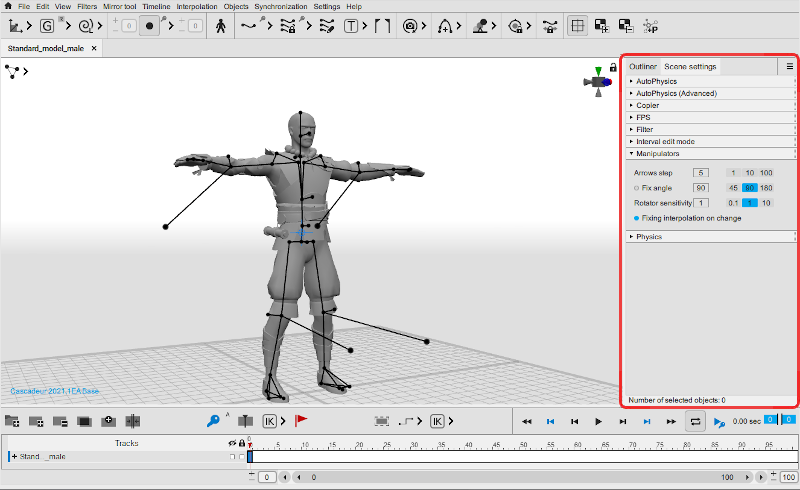Click the IK icon beside red flag
800x490 pixels.
tap(269, 421)
